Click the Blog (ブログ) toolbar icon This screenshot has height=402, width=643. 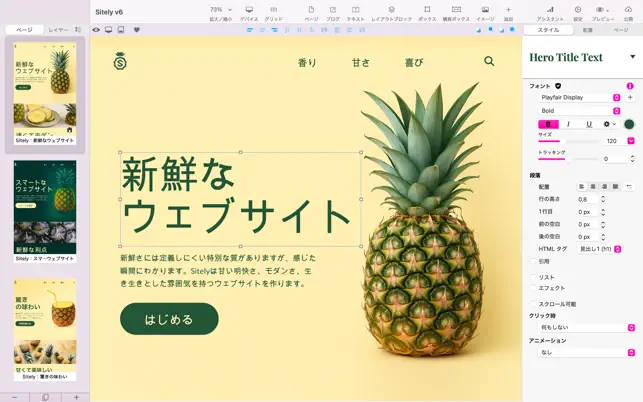click(x=333, y=13)
